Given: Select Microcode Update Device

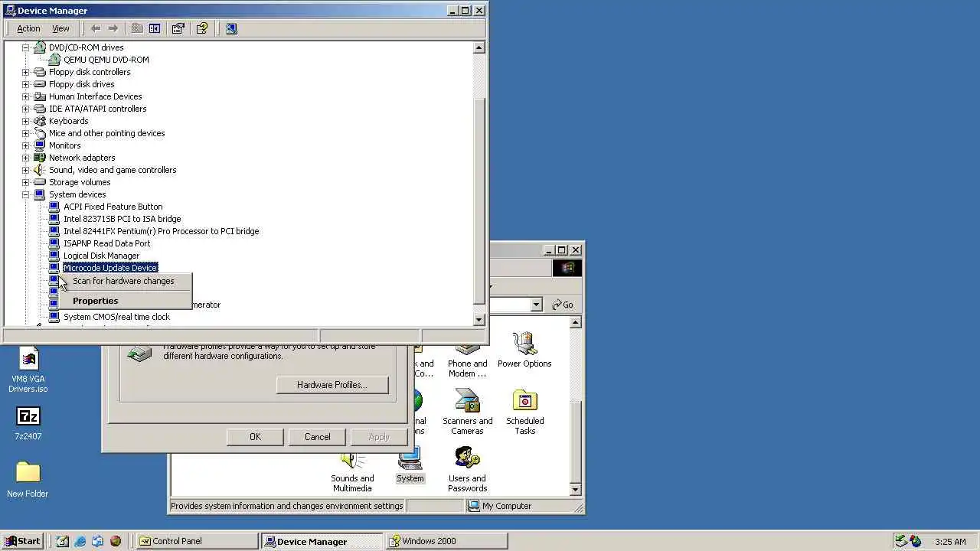Looking at the screenshot, I should 110,268.
